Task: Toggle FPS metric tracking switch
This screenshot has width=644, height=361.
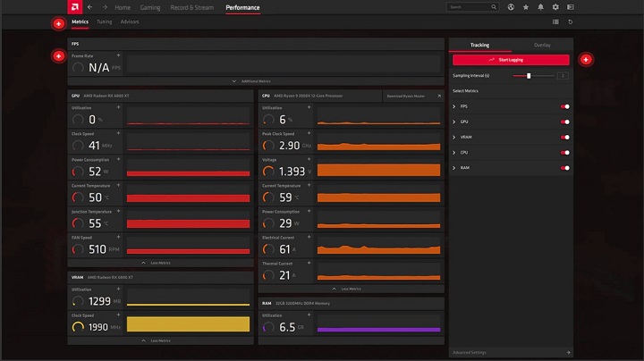Action: (x=564, y=106)
